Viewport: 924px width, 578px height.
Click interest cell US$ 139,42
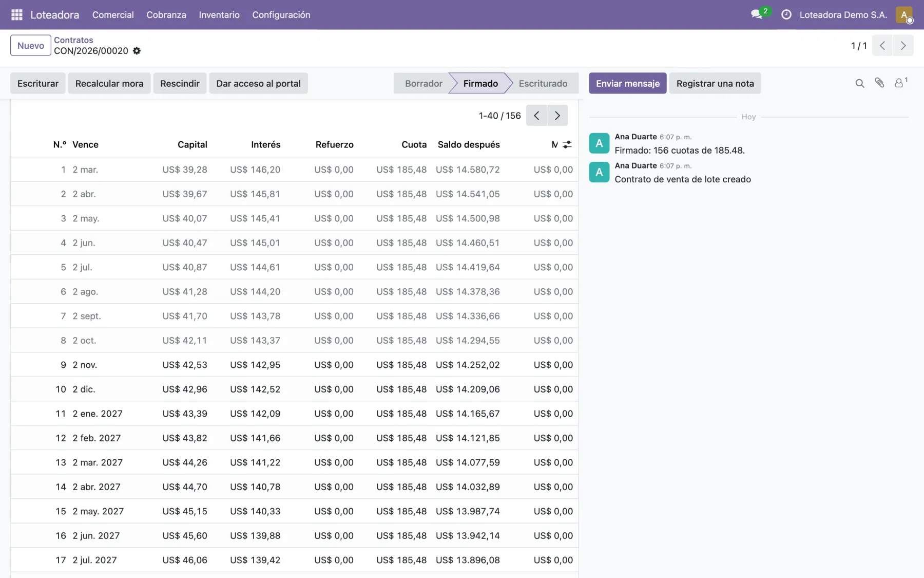click(255, 560)
